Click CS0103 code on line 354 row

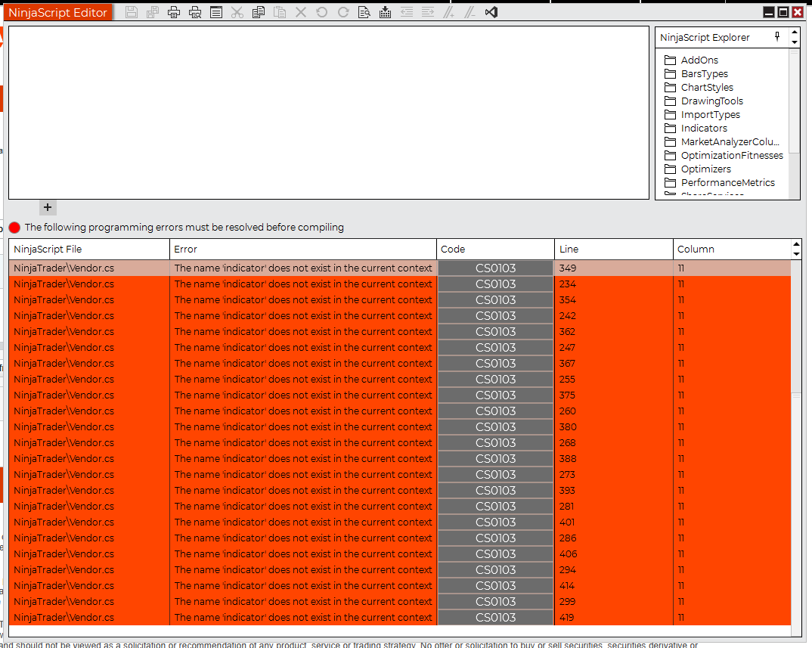click(495, 300)
